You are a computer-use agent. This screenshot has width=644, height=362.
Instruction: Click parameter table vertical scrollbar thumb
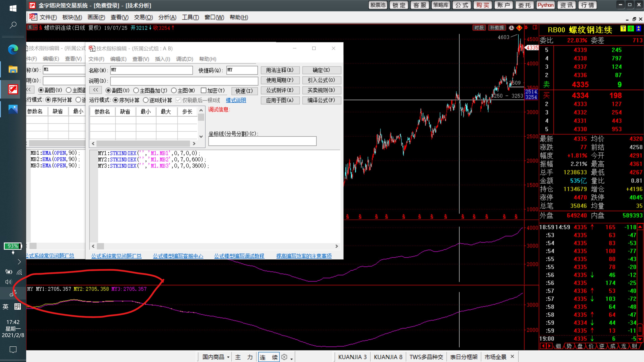(201, 117)
